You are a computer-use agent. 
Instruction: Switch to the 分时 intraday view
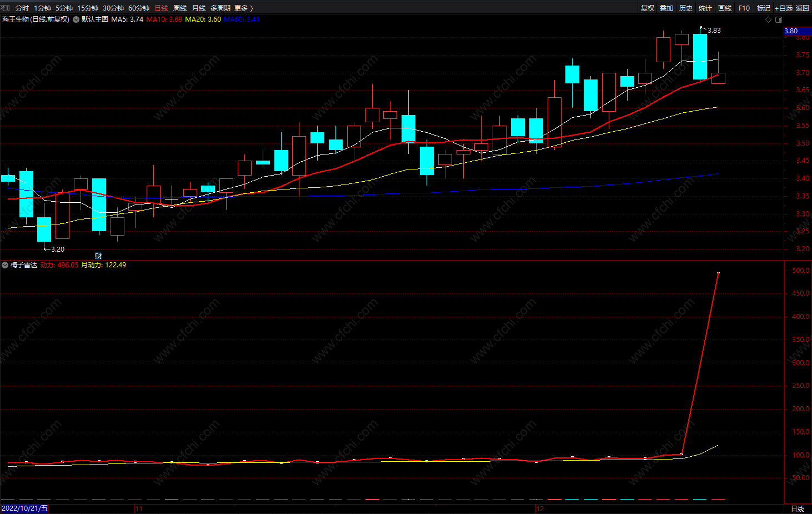point(22,8)
